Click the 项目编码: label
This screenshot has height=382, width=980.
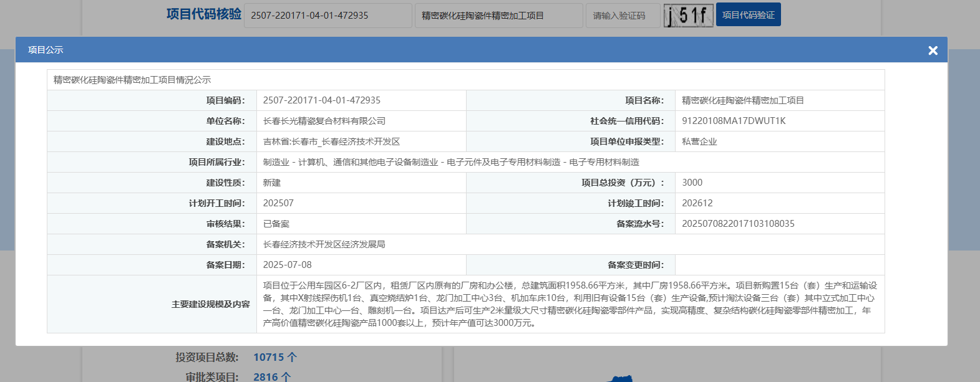click(x=226, y=100)
